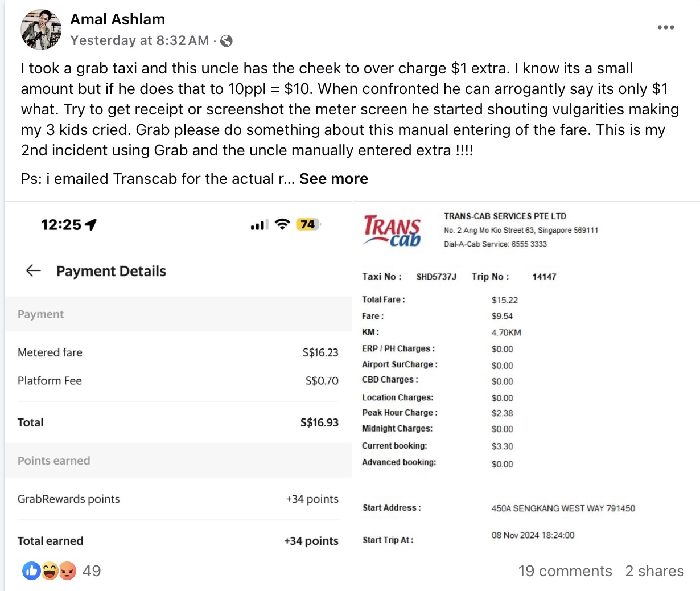Click the Wi-Fi signal icon in screenshot
The image size is (700, 591).
(282, 224)
